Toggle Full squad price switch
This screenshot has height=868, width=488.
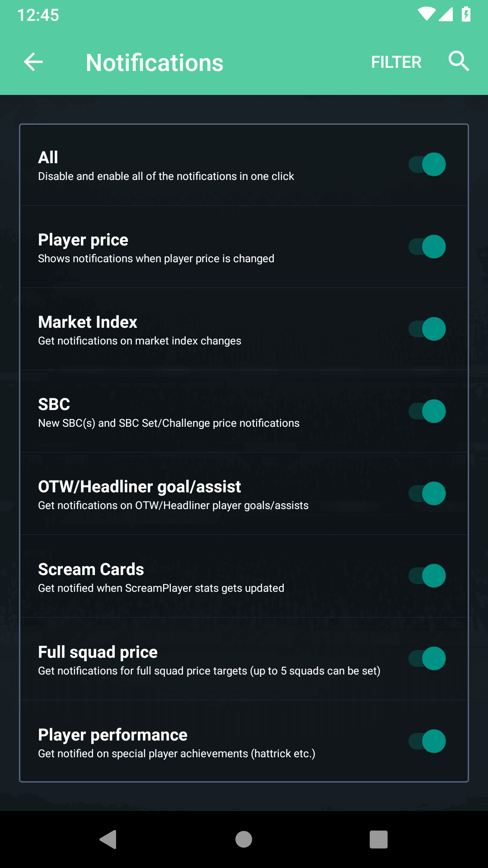tap(427, 659)
